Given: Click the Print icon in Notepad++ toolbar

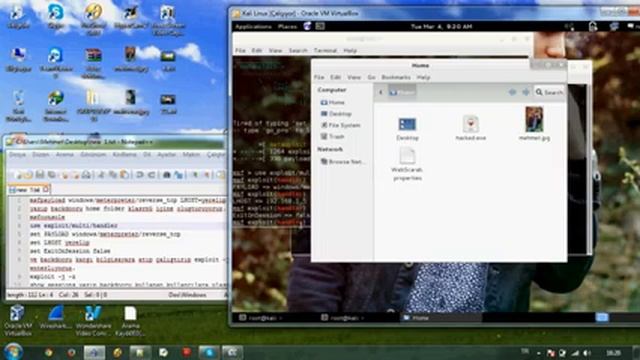Looking at the screenshot, I should pos(86,175).
